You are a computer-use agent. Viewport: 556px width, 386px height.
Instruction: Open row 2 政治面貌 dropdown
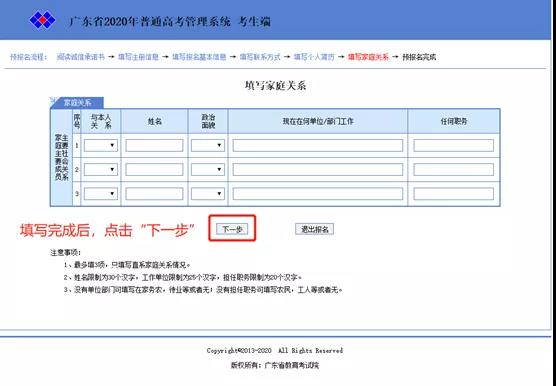coord(208,169)
